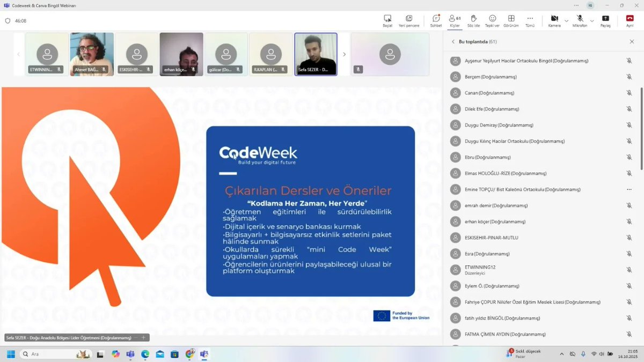Screen dimensions: 644x362
Task: Select the erhan köçer video tile
Action: point(181,54)
